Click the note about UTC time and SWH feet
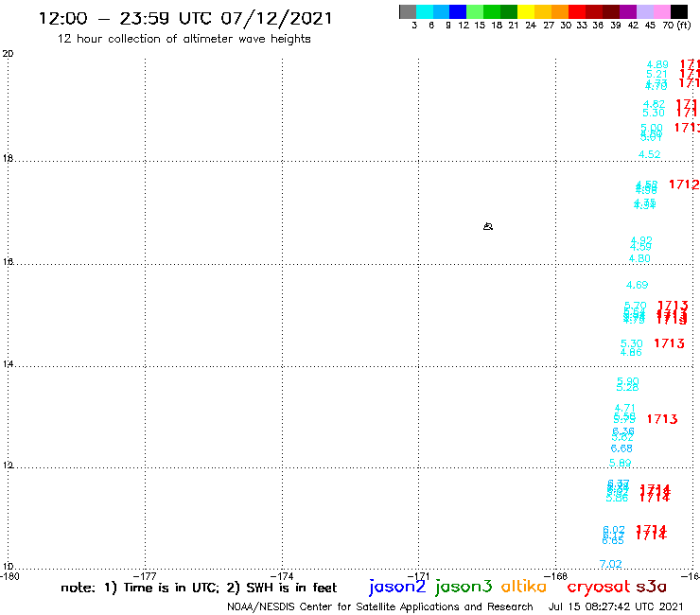The height and width of the screenshot is (615, 700). [x=199, y=588]
